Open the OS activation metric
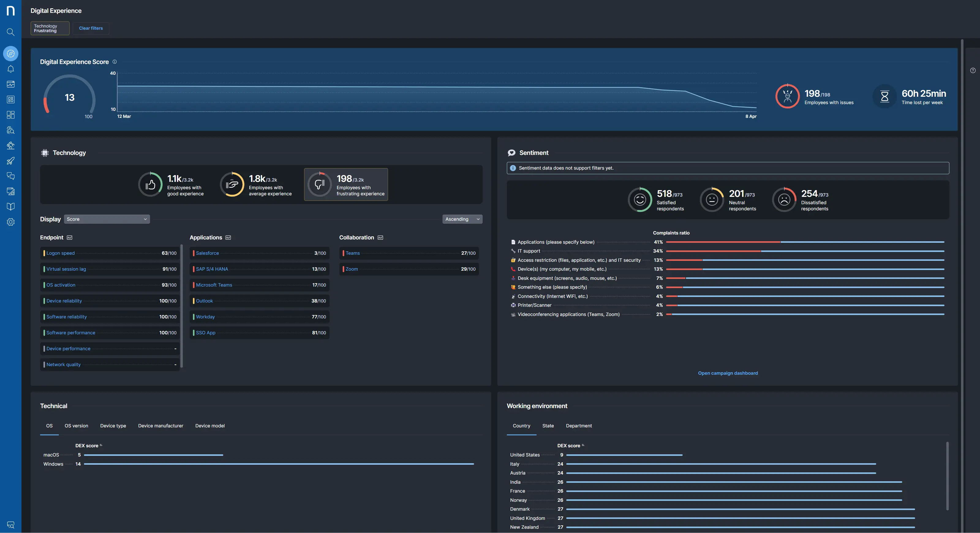 [110, 285]
